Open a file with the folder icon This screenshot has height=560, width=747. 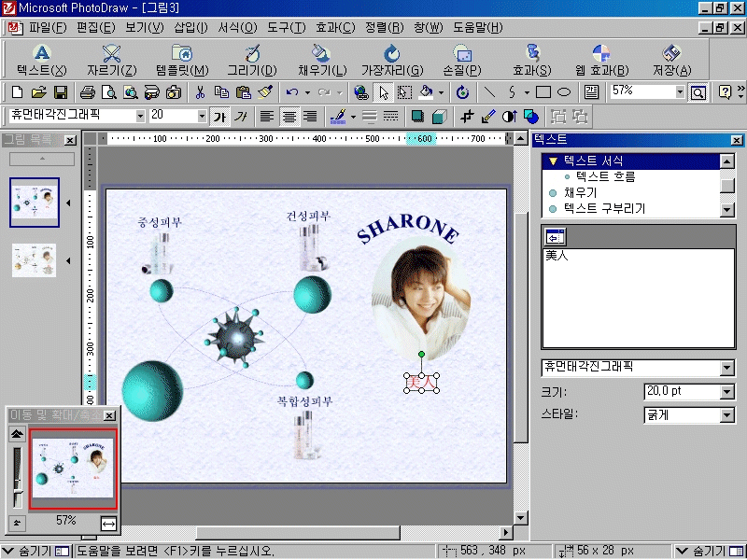click(x=39, y=91)
